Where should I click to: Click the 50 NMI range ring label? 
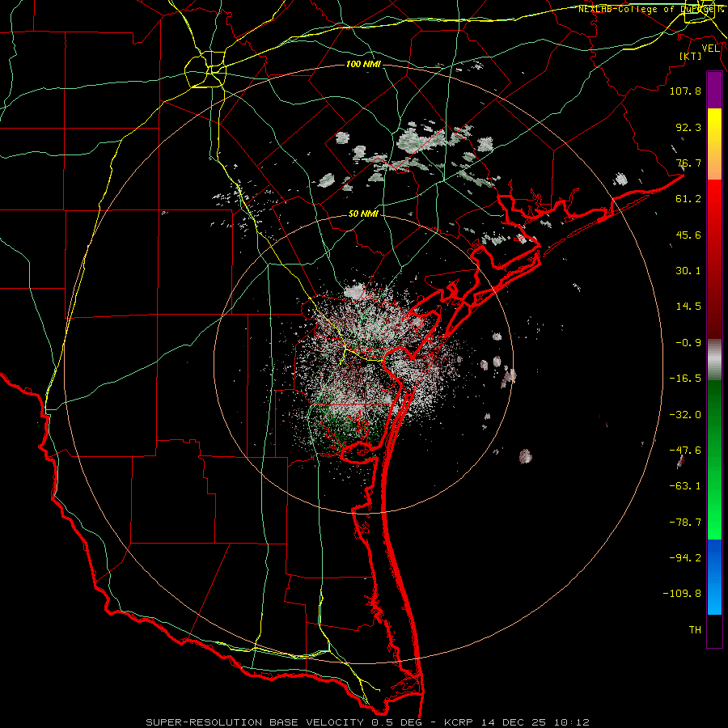tap(363, 214)
